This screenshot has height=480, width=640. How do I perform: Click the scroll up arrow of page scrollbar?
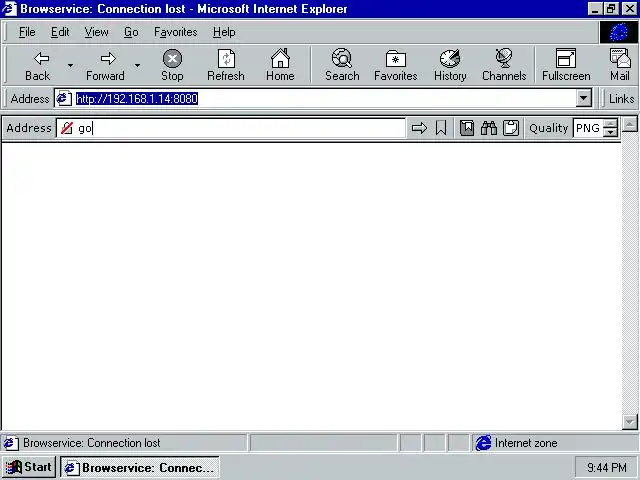tap(630, 124)
